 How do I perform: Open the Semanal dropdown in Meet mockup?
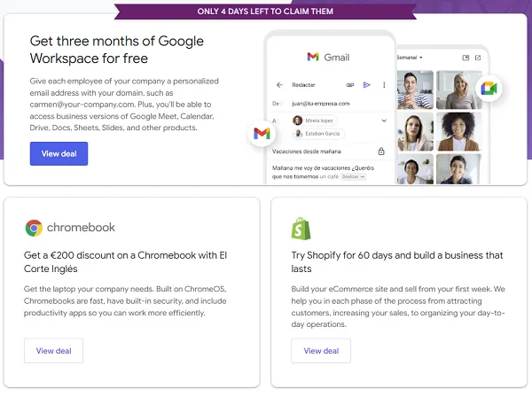[x=410, y=58]
